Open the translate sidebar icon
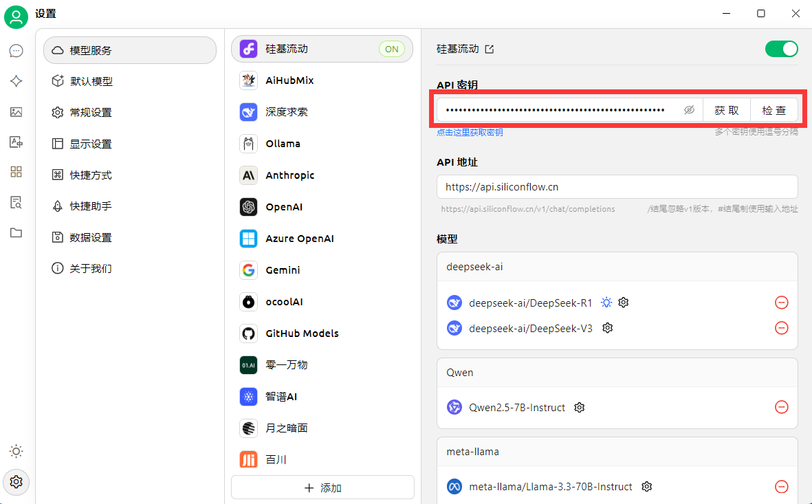The image size is (812, 504). 16,142
